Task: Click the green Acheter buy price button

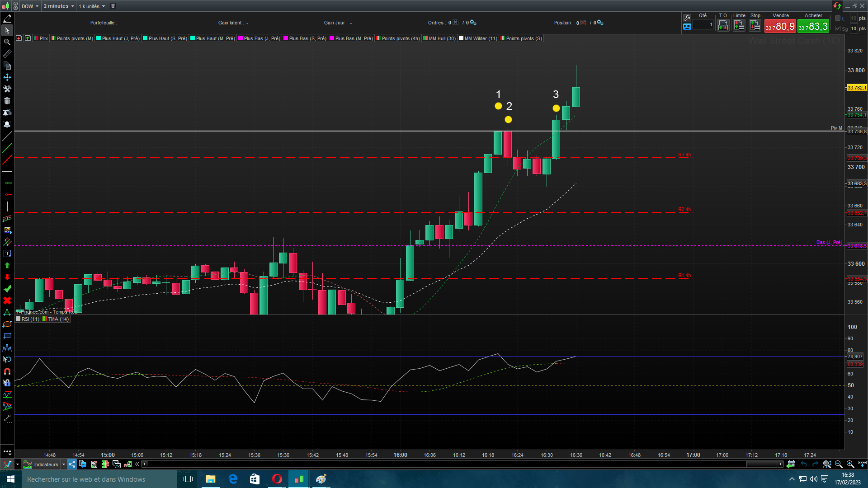Action: pos(813,27)
